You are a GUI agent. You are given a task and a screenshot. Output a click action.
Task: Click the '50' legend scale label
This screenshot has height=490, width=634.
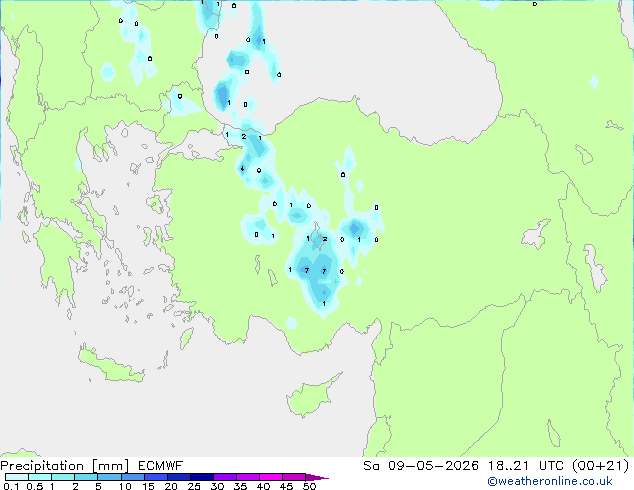point(309,486)
